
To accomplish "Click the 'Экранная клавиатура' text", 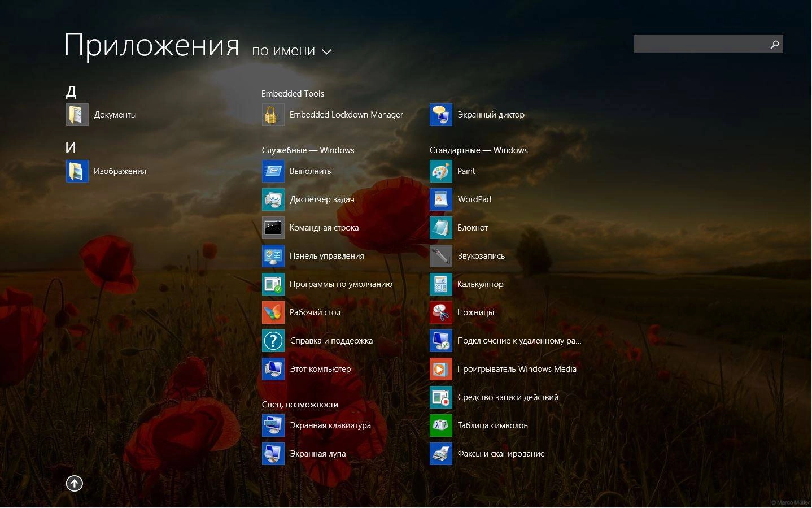I will tap(330, 425).
